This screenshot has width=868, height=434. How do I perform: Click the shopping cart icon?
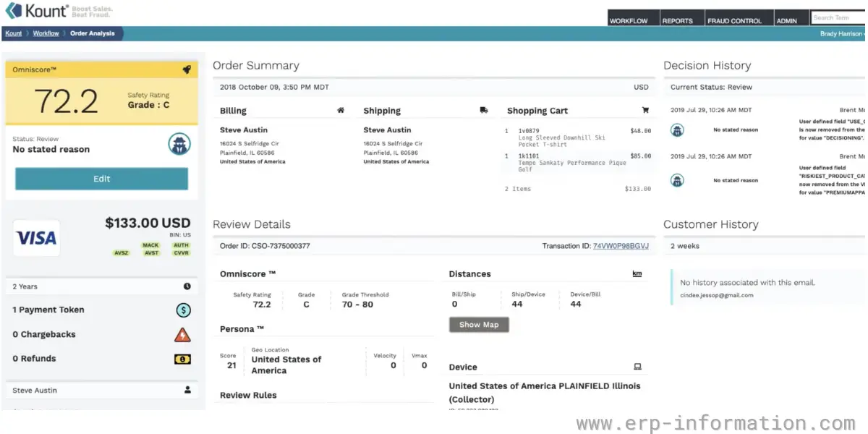coord(645,111)
